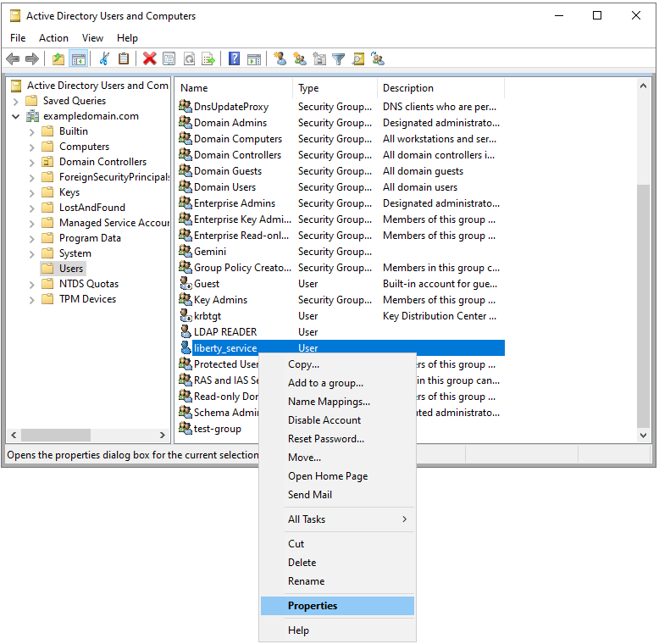Toggle show/hide console tree icon
Screen dimensions: 659x644
(x=78, y=58)
